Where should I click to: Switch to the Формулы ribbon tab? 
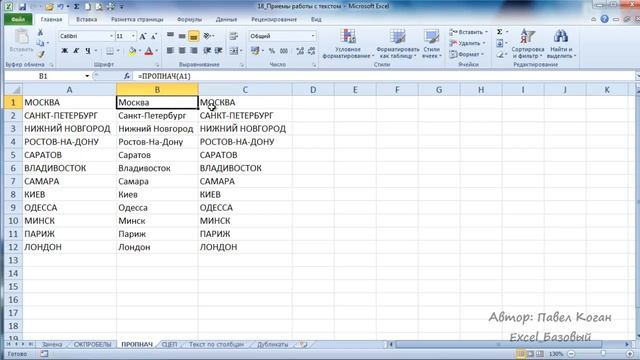click(189, 20)
